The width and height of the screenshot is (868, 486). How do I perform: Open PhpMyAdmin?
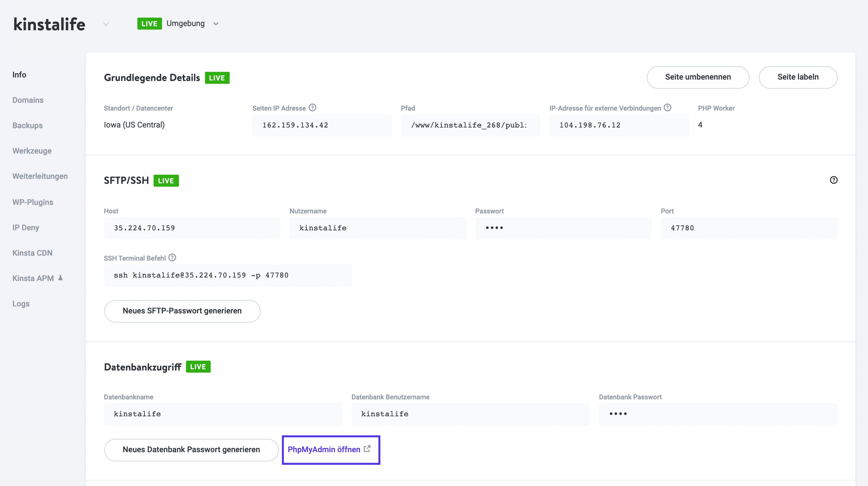(x=324, y=449)
